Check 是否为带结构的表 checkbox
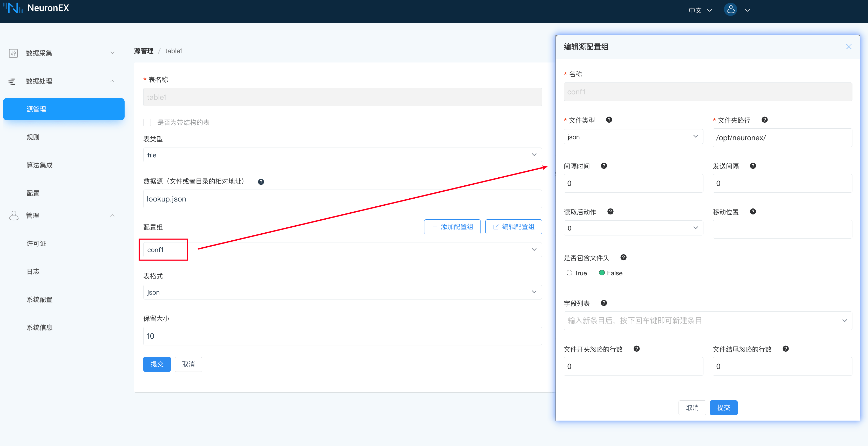This screenshot has height=446, width=868. pyautogui.click(x=147, y=122)
